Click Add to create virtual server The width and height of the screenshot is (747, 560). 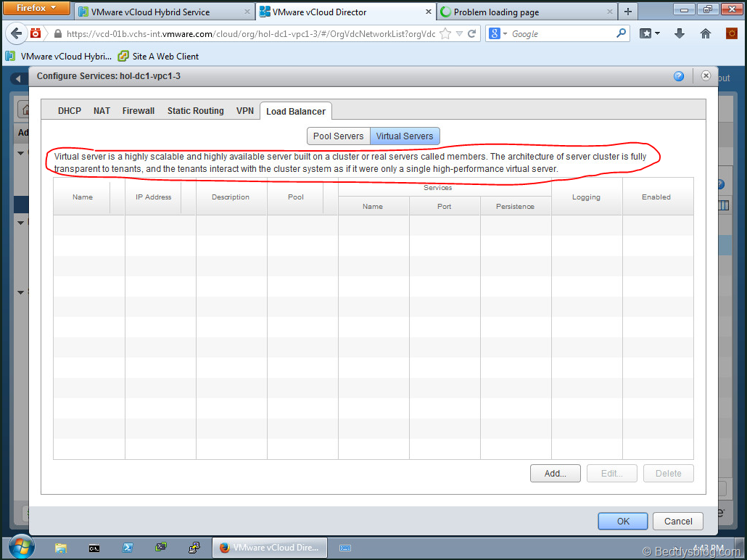click(555, 474)
